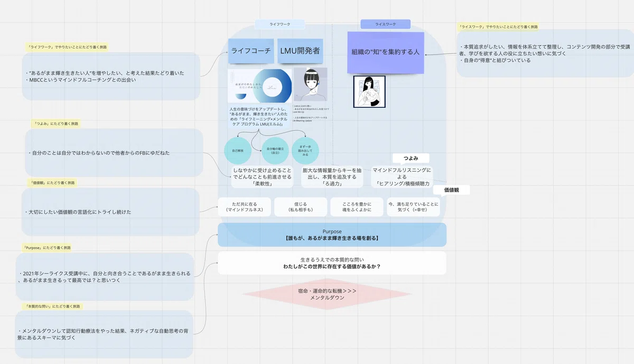Select the 生きるうえでの本質的な問い box
The image size is (634, 364).
332,263
